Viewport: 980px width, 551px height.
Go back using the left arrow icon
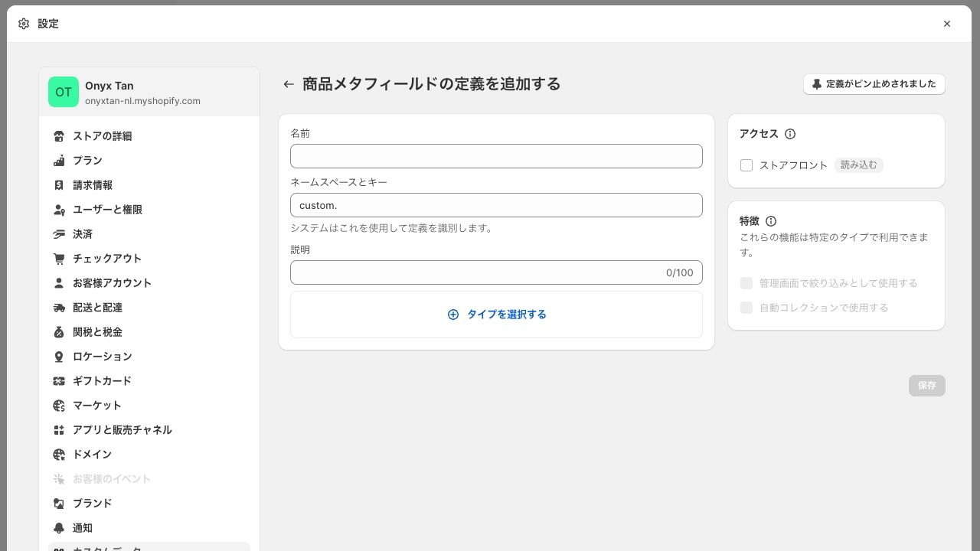[289, 84]
